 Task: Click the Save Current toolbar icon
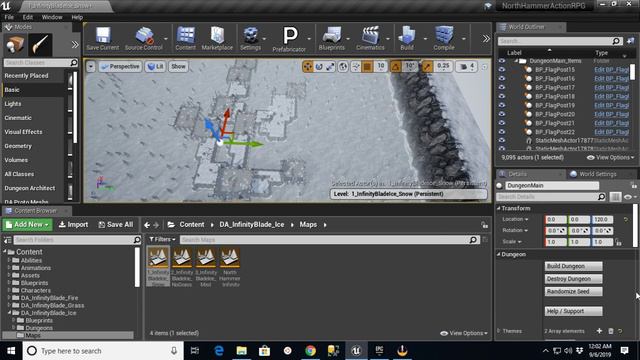[x=102, y=39]
